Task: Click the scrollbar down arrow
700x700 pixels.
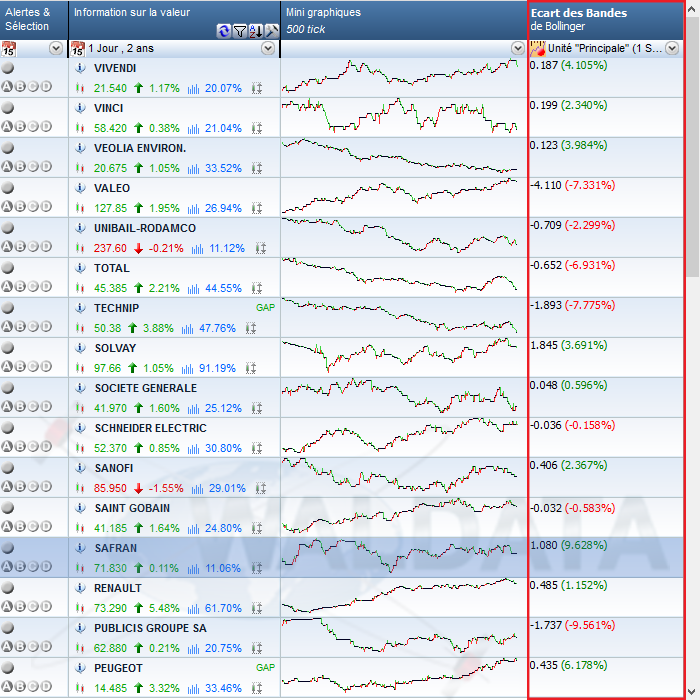Action: [693, 692]
